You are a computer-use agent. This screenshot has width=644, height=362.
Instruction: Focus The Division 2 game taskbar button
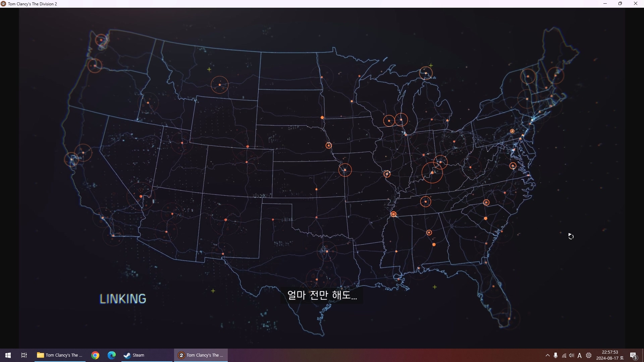pos(201,355)
